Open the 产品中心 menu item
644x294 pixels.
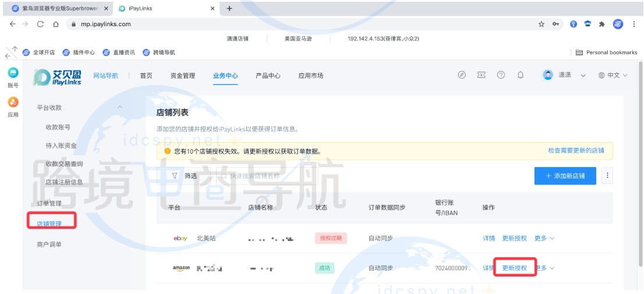268,76
